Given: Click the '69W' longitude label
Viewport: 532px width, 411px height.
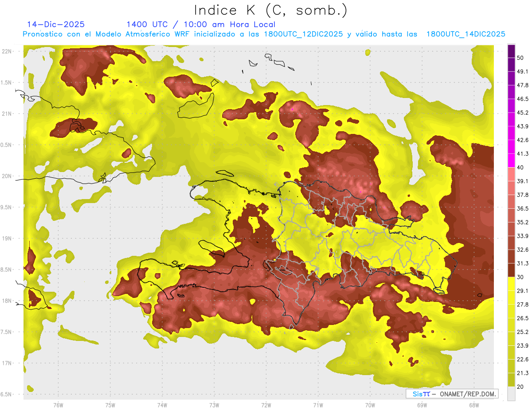Looking at the screenshot, I should point(422,405).
